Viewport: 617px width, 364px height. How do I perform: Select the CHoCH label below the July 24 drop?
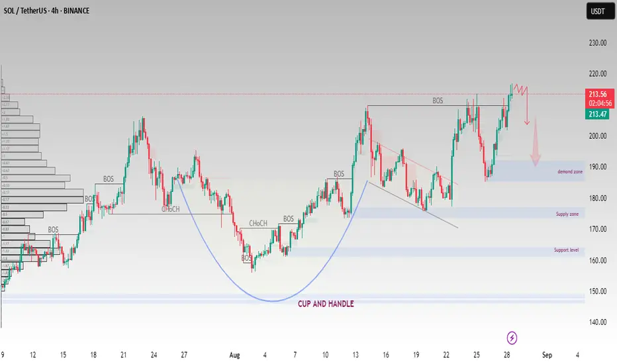point(170,209)
